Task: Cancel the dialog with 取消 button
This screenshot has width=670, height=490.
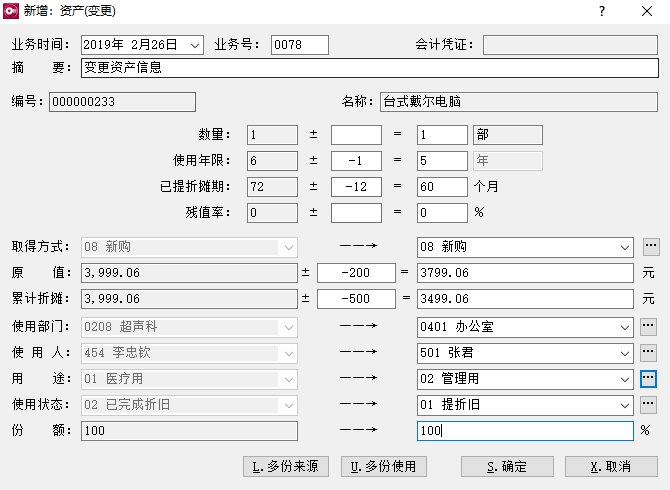Action: 611,467
